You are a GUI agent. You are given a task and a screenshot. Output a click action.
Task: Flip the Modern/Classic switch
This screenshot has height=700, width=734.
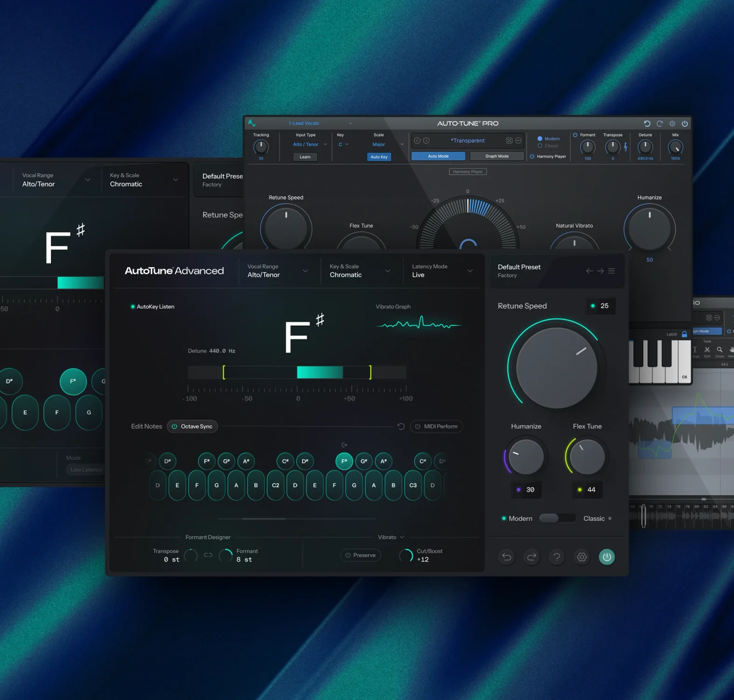pyautogui.click(x=557, y=518)
